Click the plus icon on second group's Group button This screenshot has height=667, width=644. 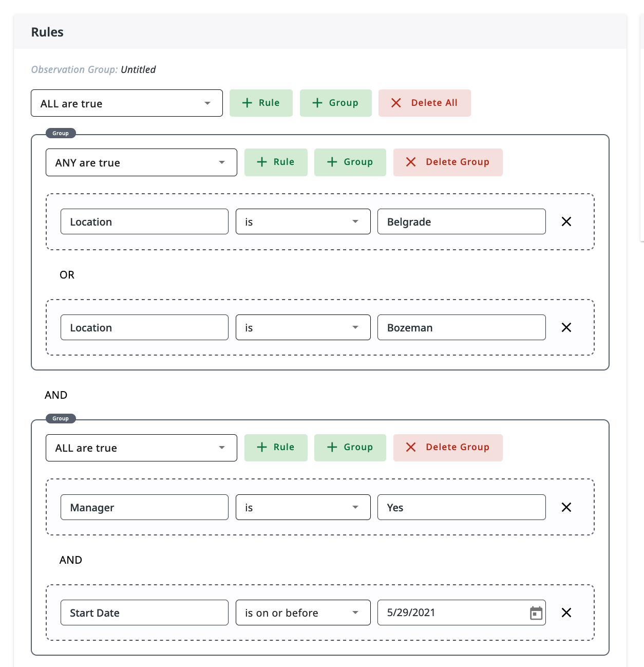pyautogui.click(x=332, y=447)
